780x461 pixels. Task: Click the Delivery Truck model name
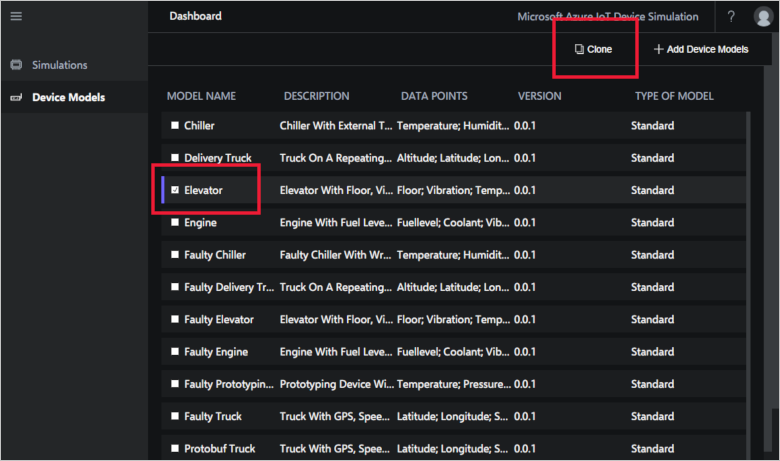click(x=218, y=158)
